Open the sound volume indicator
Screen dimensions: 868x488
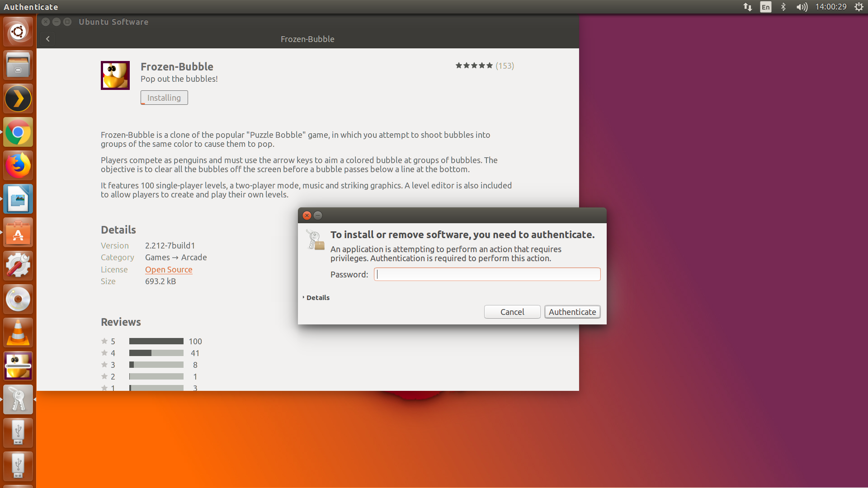pyautogui.click(x=802, y=7)
